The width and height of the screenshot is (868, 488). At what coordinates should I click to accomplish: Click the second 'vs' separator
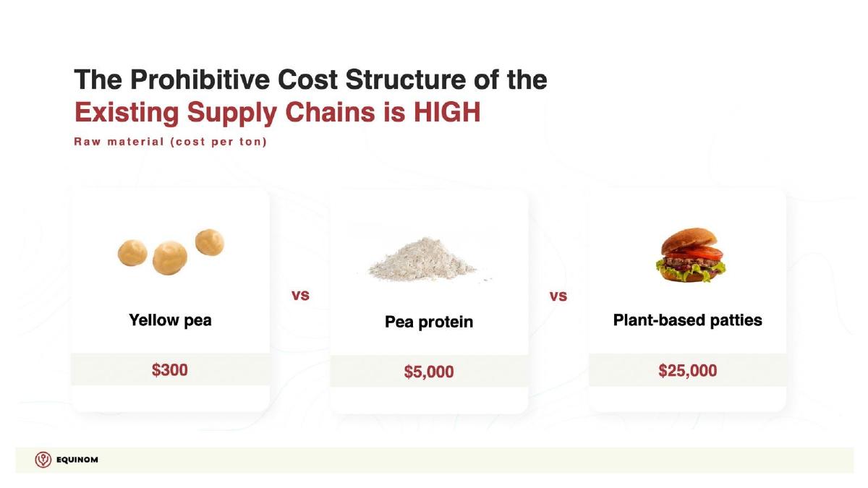pyautogui.click(x=558, y=296)
